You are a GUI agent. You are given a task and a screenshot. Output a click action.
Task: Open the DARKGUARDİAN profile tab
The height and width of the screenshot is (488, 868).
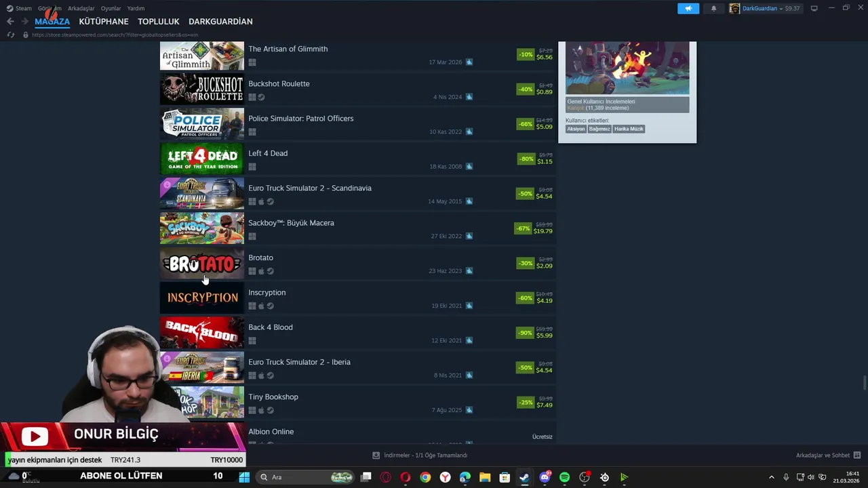220,22
